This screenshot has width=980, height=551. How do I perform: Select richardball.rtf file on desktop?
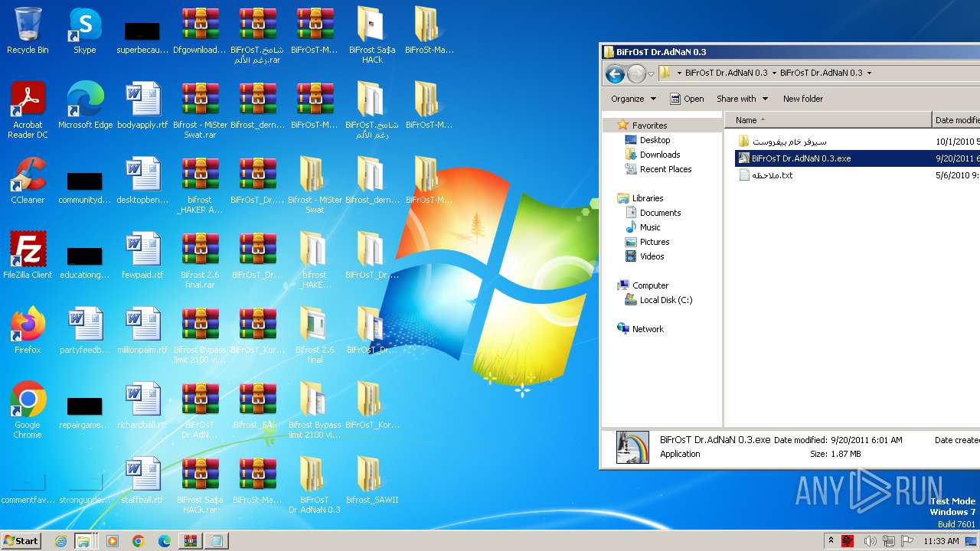(142, 406)
